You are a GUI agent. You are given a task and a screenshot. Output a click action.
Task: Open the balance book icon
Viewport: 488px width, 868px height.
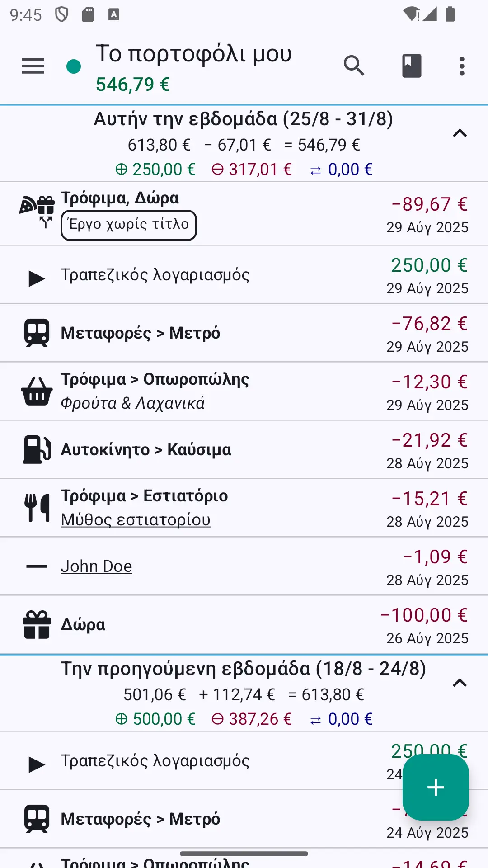pos(412,66)
